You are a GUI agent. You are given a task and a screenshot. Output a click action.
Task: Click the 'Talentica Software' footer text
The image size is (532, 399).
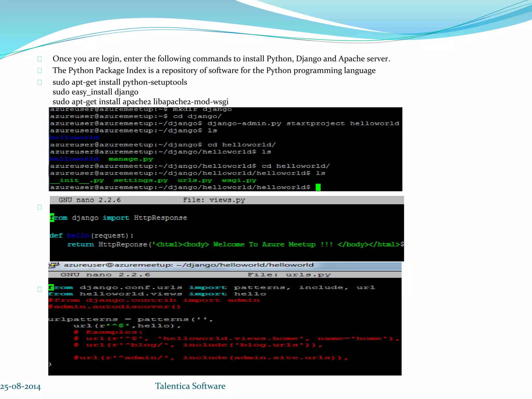pyautogui.click(x=190, y=386)
